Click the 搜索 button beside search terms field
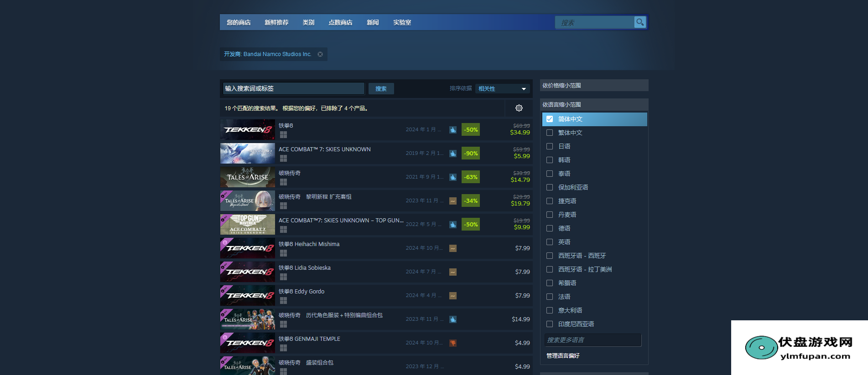 point(381,88)
